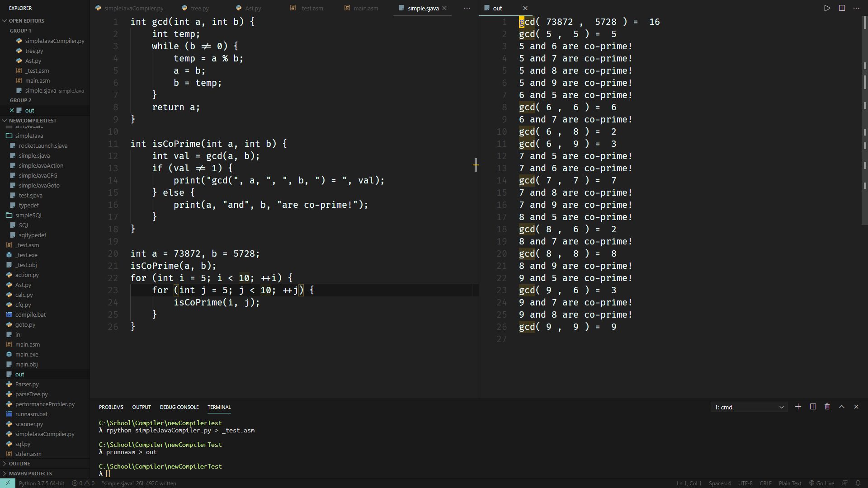
Task: Click the notifications bell in the status bar
Action: click(858, 483)
